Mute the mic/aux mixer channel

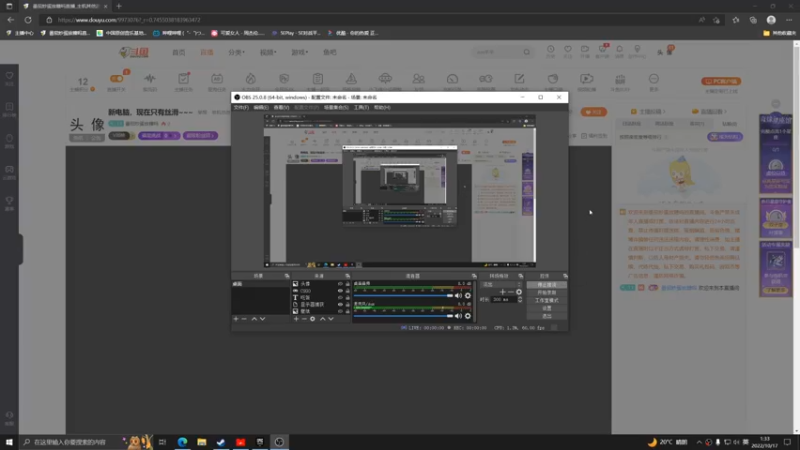[x=458, y=316]
